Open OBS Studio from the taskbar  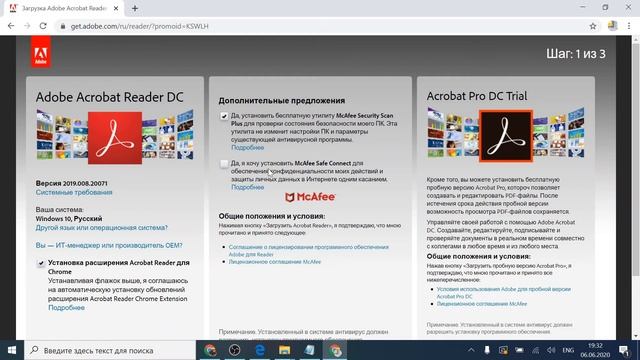click(235, 350)
